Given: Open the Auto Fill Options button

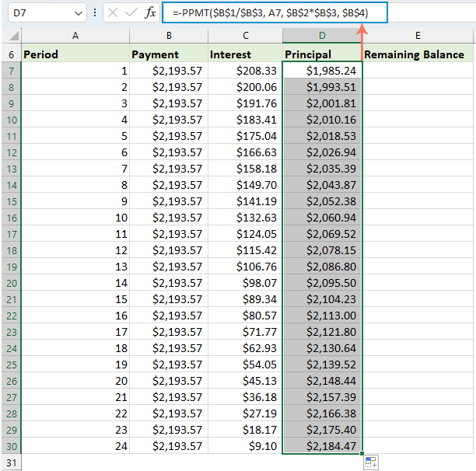Looking at the screenshot, I should [x=370, y=462].
